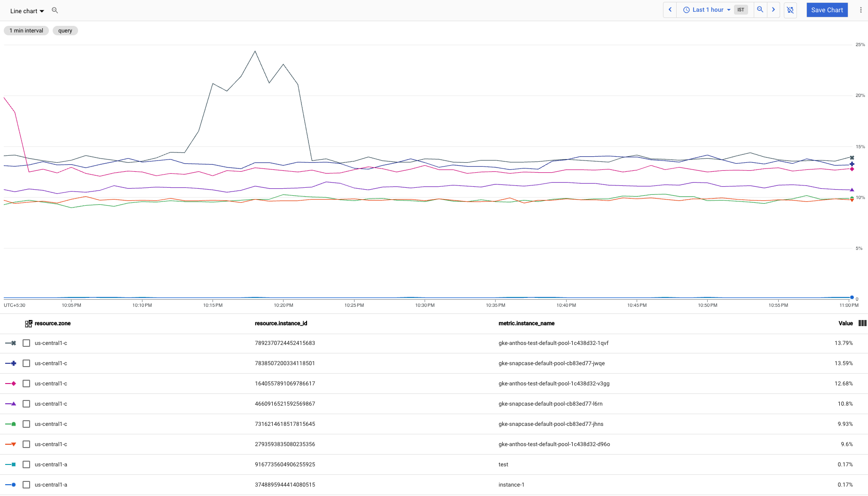Open the three-dot overflow menu

[861, 10]
